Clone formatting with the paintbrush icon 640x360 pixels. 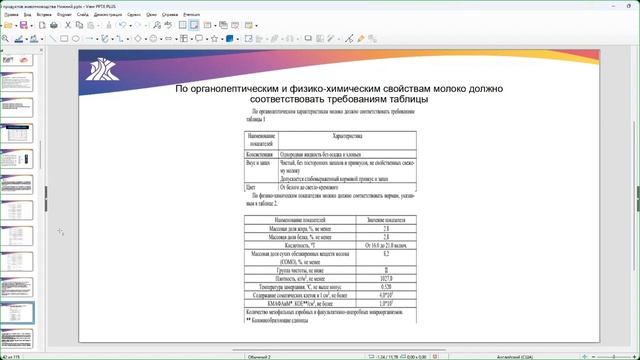click(109, 25)
